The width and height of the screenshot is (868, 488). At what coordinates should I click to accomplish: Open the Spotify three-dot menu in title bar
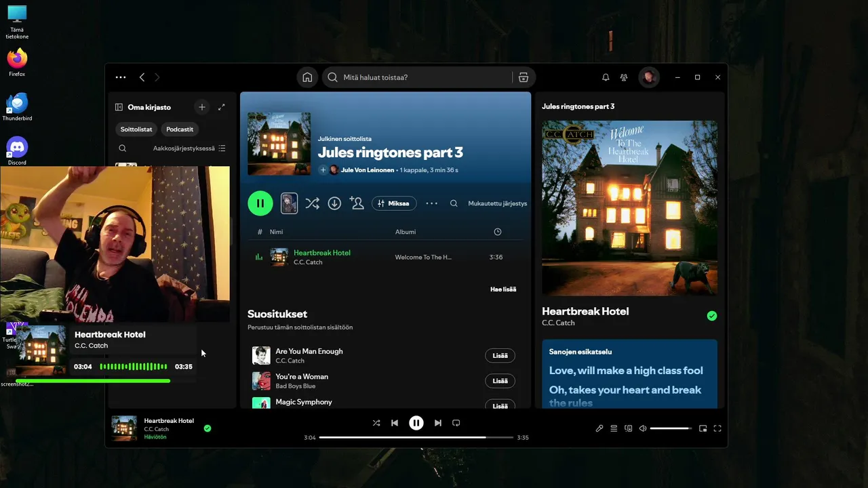(121, 77)
